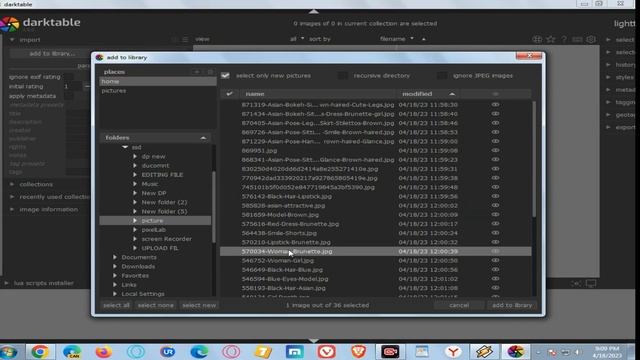Image resolution: width=640 pixels, height=360 pixels.
Task: Open Chrome Canary from taskbar
Action: pyautogui.click(x=72, y=351)
